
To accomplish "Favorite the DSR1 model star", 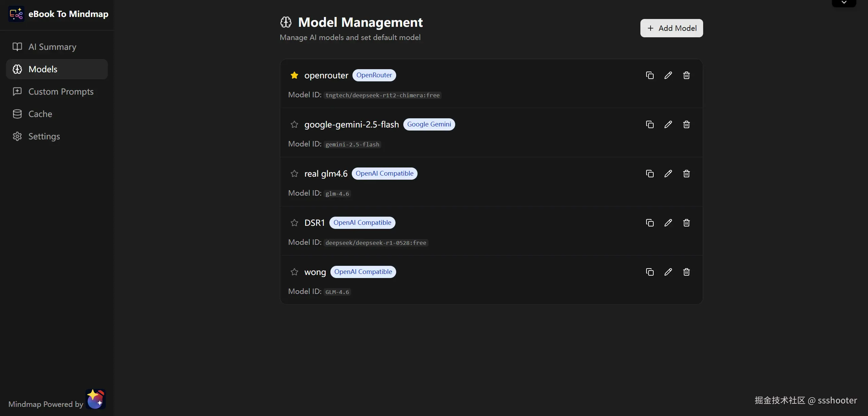I will pyautogui.click(x=294, y=223).
